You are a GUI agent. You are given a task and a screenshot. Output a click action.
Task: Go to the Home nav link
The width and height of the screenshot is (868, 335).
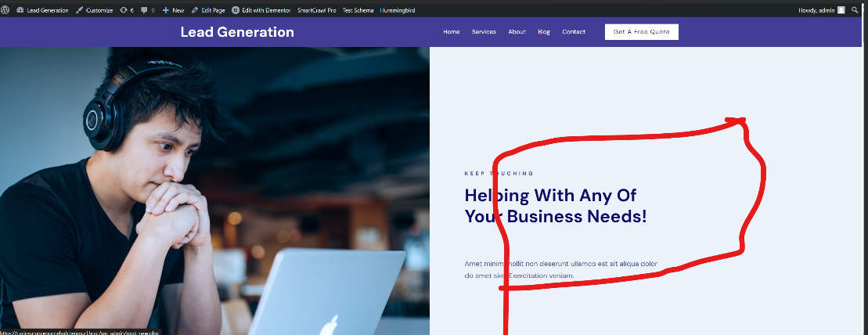point(451,31)
